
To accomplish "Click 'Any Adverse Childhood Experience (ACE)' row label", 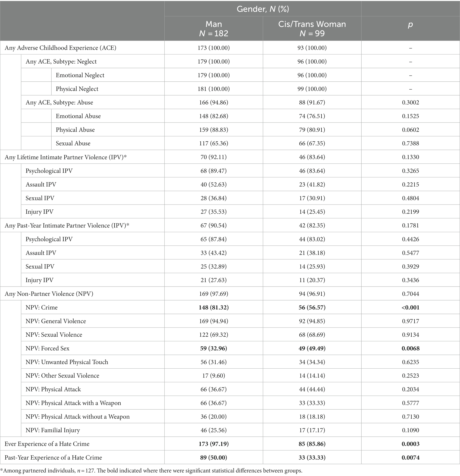I will click(60, 48).
